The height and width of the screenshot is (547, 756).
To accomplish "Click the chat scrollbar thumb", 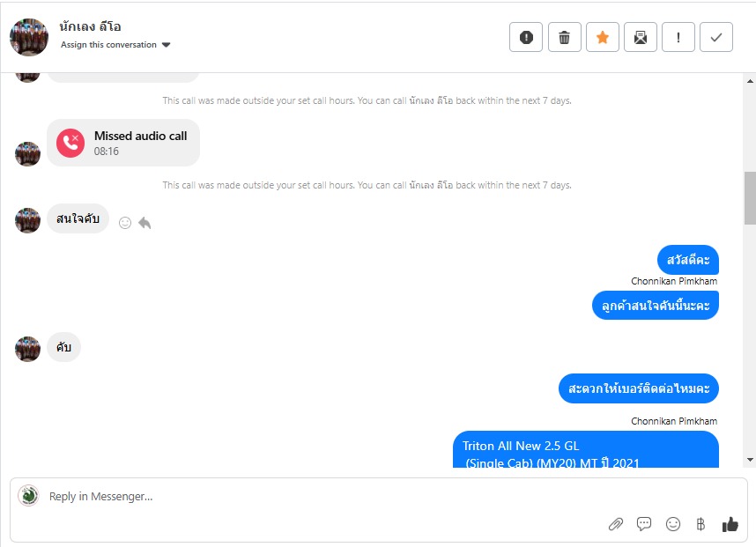I will coord(750,197).
